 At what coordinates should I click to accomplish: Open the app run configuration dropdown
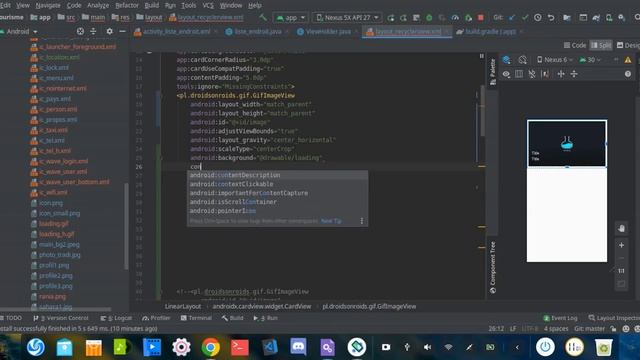point(291,18)
